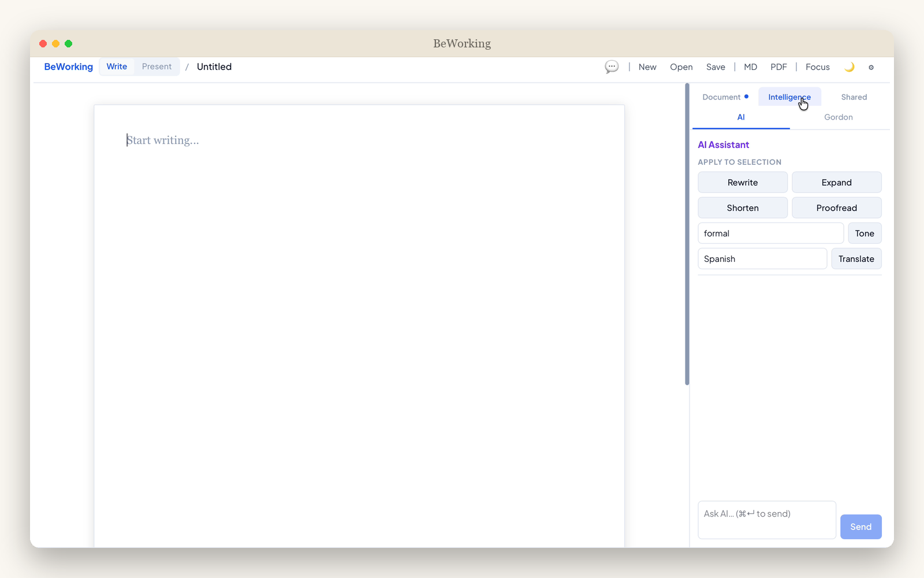
Task: Create a New document
Action: tap(647, 67)
